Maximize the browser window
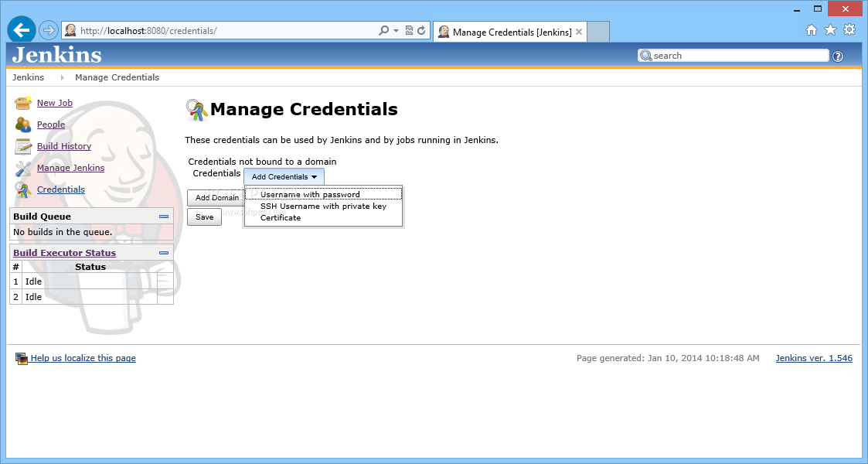Viewport: 868px width, 464px height. (x=818, y=9)
